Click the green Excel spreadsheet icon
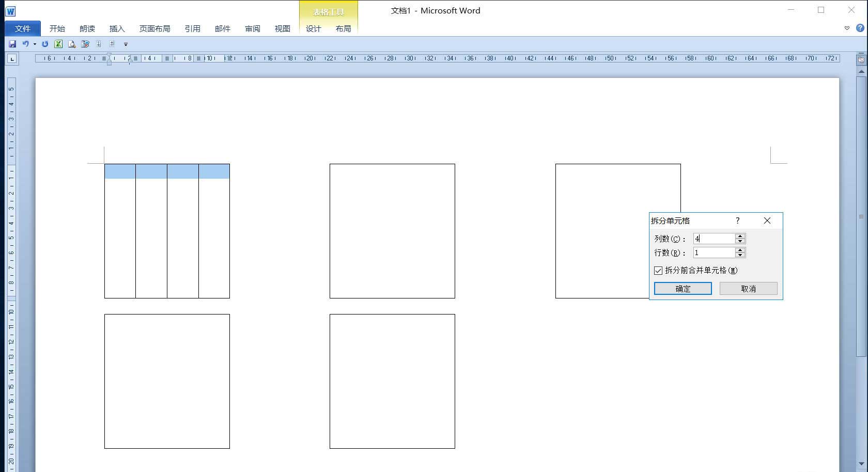868x472 pixels. (x=58, y=44)
